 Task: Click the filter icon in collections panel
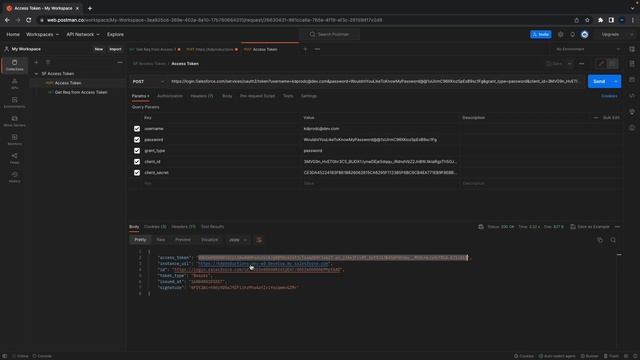(x=48, y=62)
